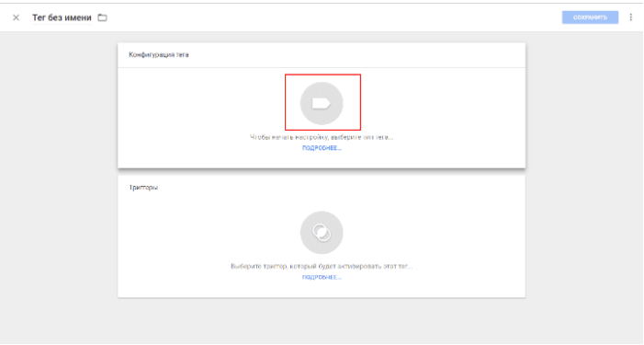Open 'Подробнее...' link in tag configuration

[322, 148]
